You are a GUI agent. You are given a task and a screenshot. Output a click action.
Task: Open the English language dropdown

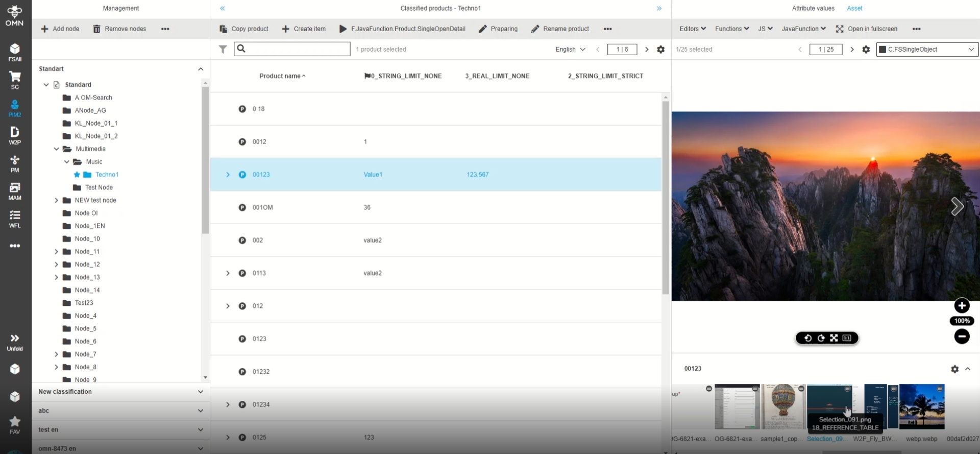pos(570,50)
